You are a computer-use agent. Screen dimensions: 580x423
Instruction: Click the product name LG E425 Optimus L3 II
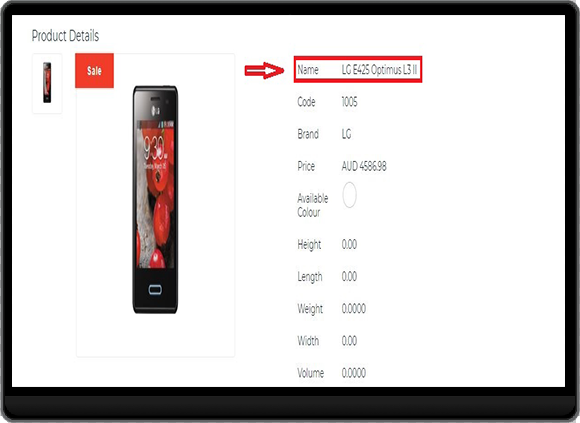[380, 70]
